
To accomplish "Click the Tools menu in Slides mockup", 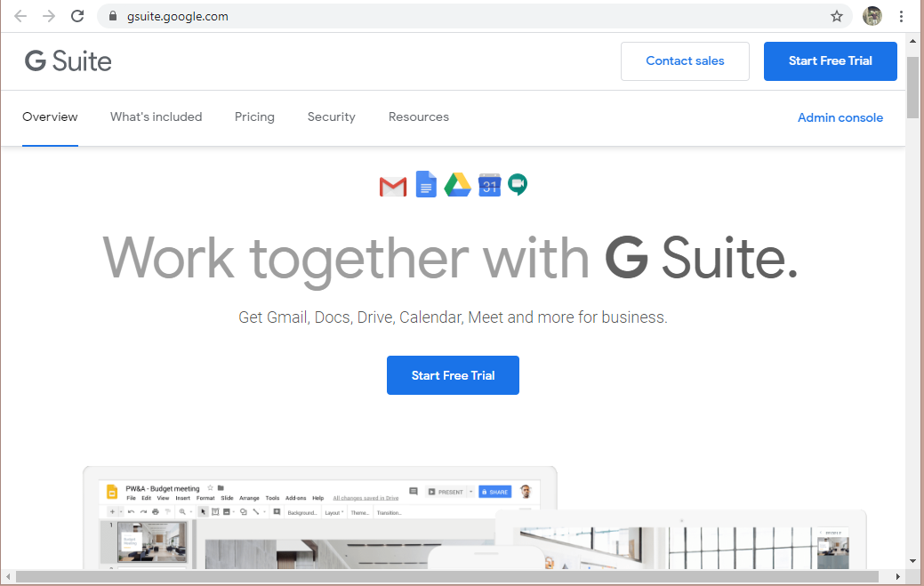I will [x=272, y=498].
